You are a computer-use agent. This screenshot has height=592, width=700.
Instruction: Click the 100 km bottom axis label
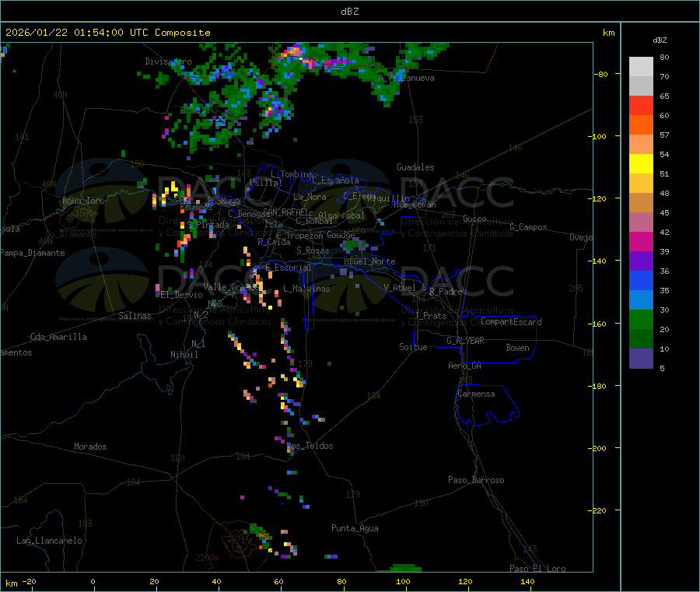point(403,582)
